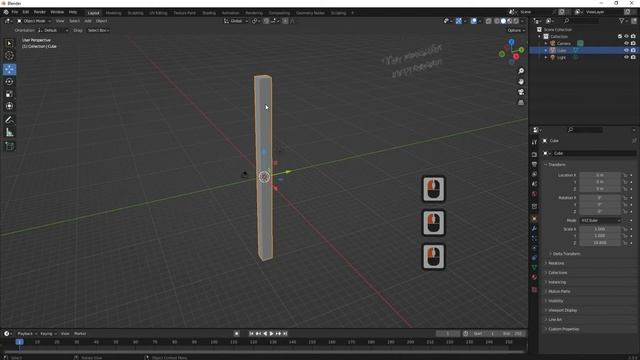The height and width of the screenshot is (360, 640).
Task: Open the World properties tab
Action: [x=534, y=194]
